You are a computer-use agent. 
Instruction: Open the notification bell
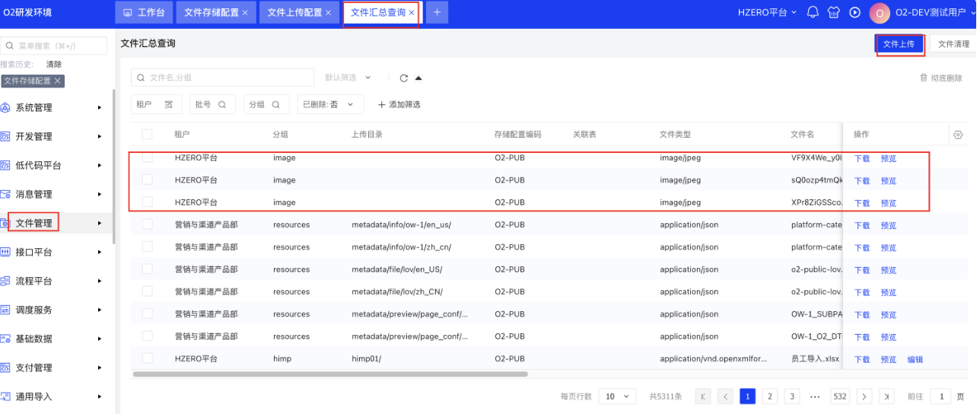(813, 12)
